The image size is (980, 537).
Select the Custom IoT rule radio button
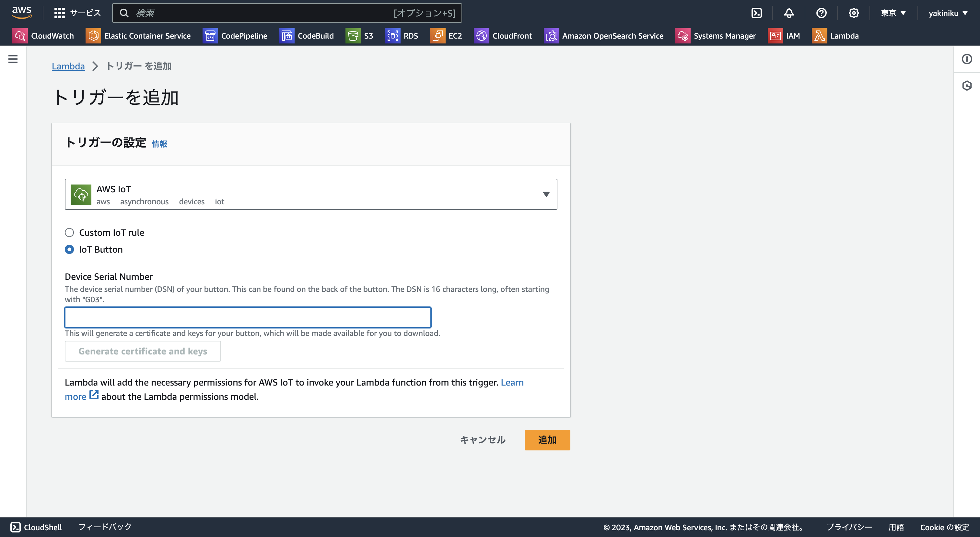(x=69, y=232)
